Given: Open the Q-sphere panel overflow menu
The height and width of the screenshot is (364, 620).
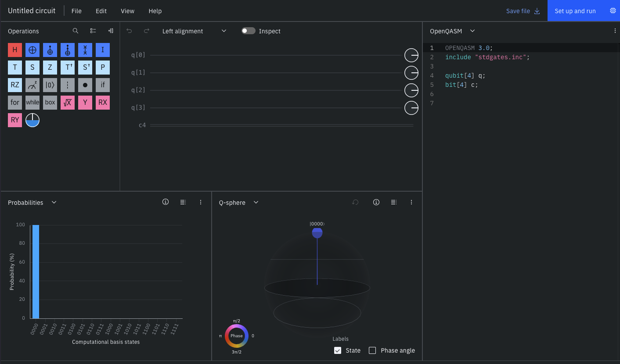Looking at the screenshot, I should (411, 202).
